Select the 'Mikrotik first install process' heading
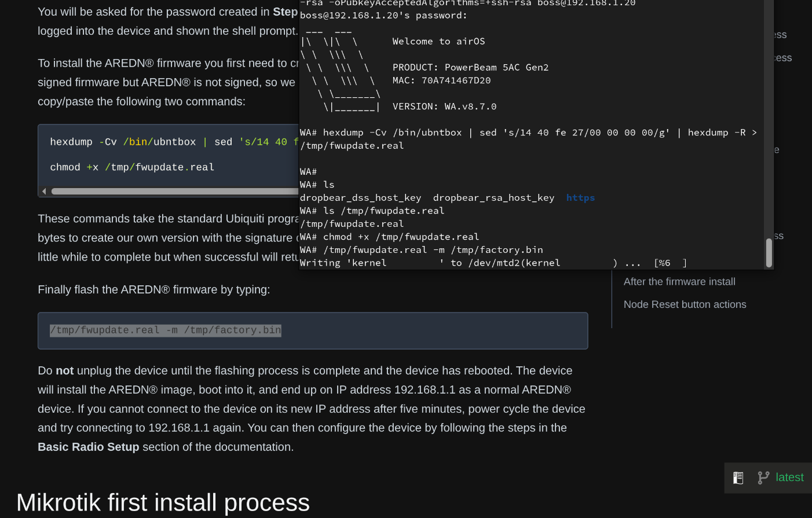Image resolution: width=812 pixels, height=518 pixels. click(163, 502)
